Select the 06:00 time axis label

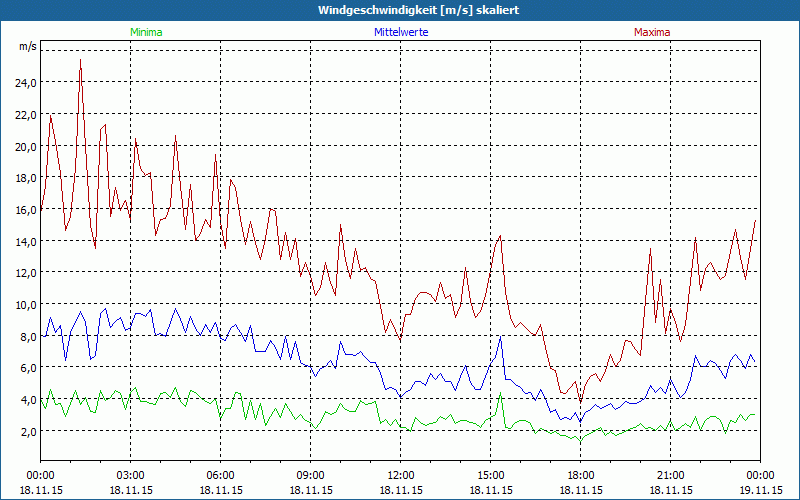click(221, 475)
